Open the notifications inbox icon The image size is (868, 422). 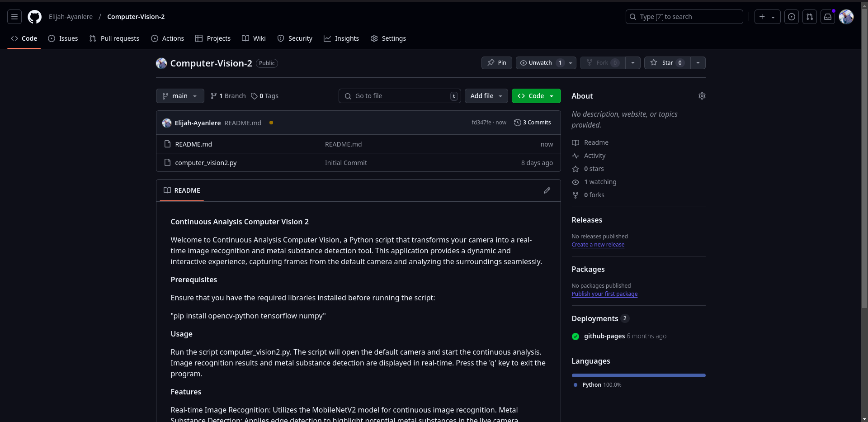[x=828, y=17]
